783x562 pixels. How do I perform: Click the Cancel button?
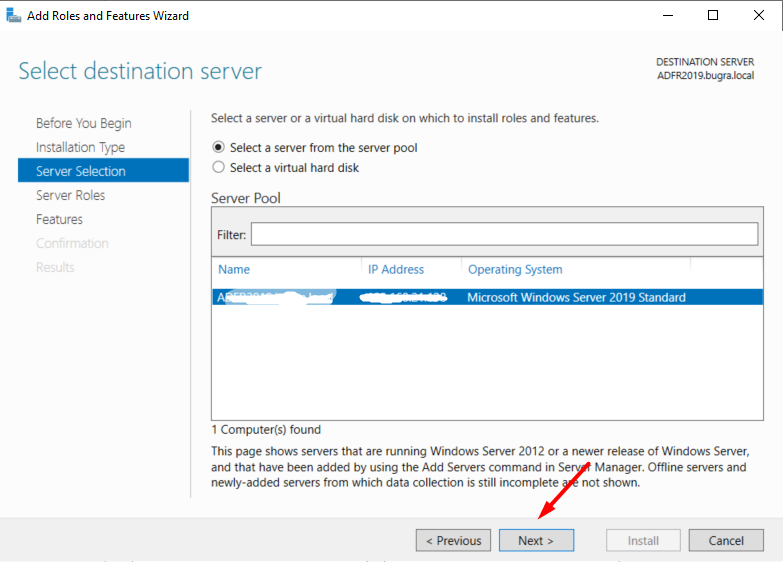coord(726,541)
